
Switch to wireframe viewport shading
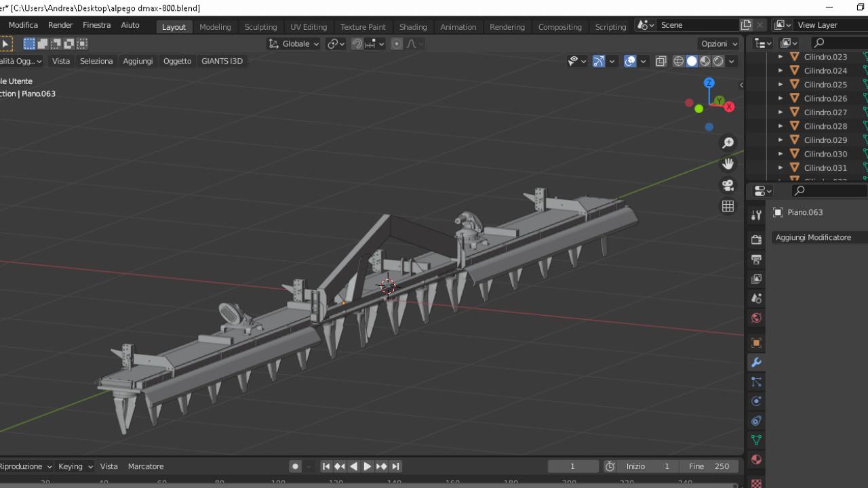[x=678, y=61]
